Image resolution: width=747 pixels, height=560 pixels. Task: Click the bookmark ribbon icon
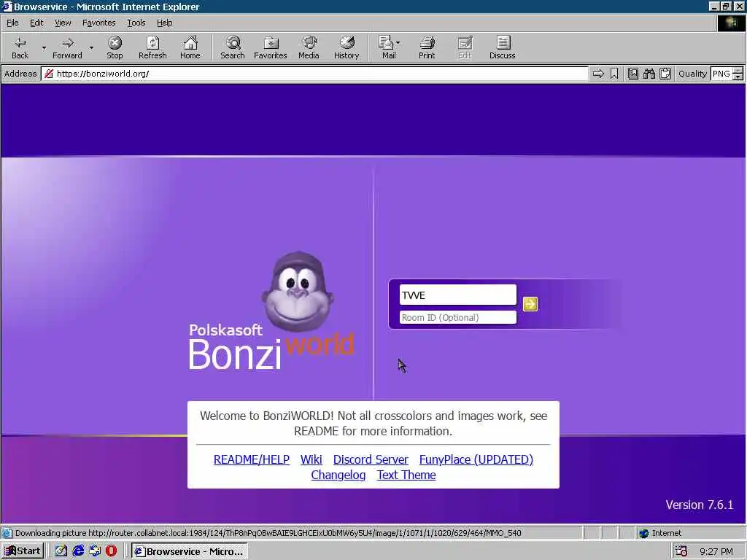tap(614, 74)
